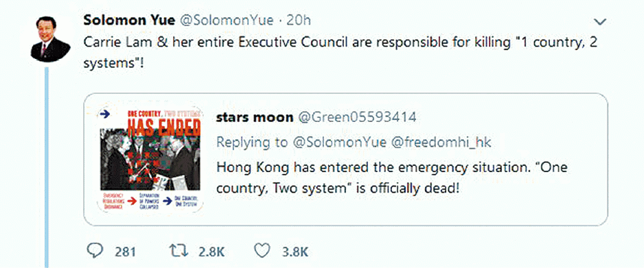Image resolution: width=644 pixels, height=268 pixels.
Task: Click the 281 replies count
Action: click(x=125, y=252)
